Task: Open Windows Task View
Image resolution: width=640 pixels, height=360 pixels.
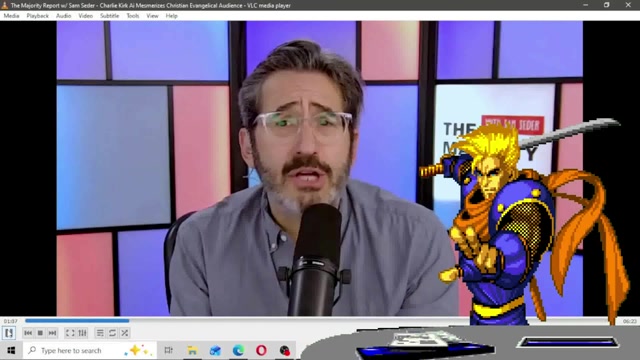Action: pyautogui.click(x=168, y=350)
